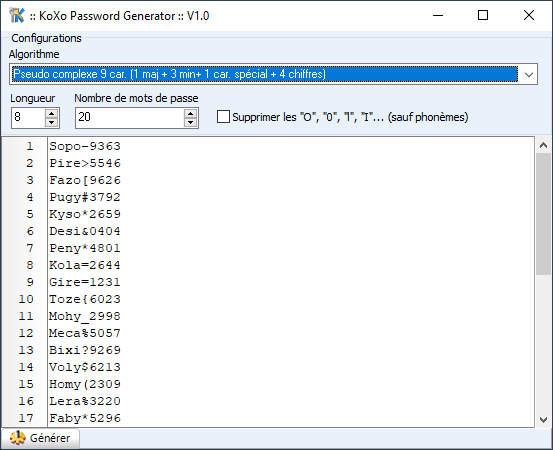
Task: Click inside the password count field showing 20
Action: point(130,117)
